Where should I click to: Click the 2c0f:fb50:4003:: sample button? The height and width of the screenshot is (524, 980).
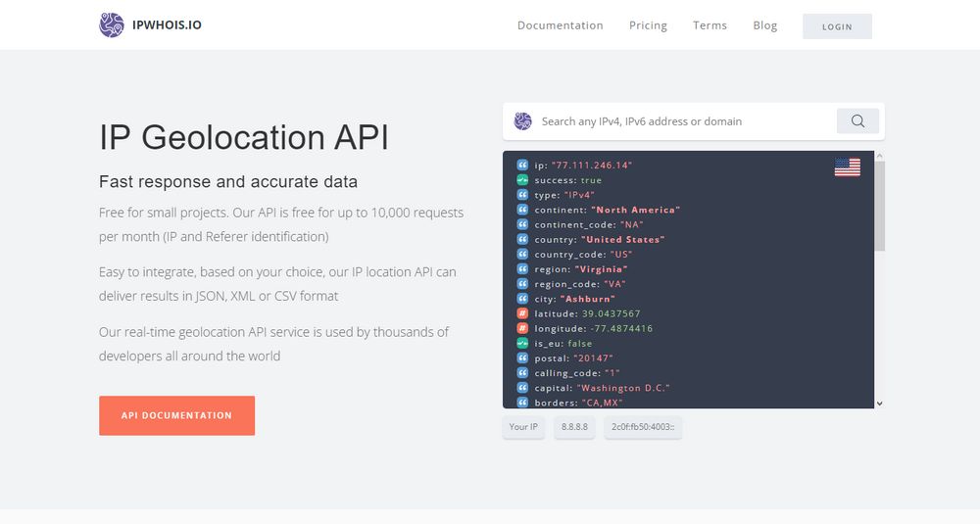pos(643,427)
